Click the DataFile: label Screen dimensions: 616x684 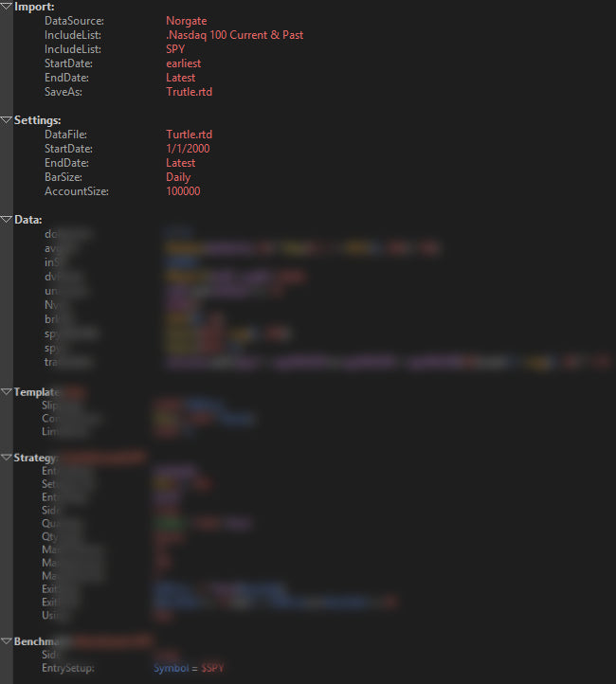tap(65, 135)
